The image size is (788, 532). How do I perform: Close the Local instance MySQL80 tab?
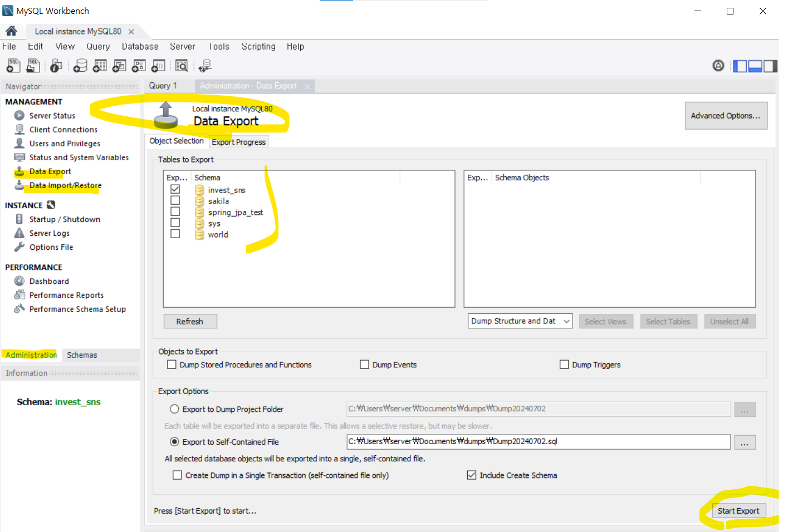[131, 32]
